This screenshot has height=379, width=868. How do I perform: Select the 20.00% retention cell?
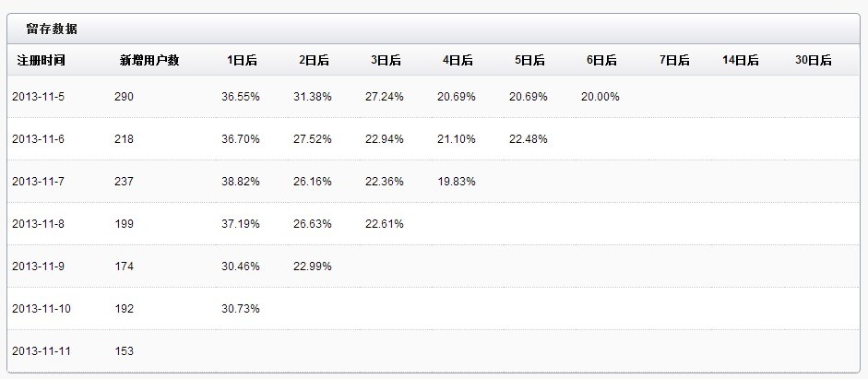point(600,97)
